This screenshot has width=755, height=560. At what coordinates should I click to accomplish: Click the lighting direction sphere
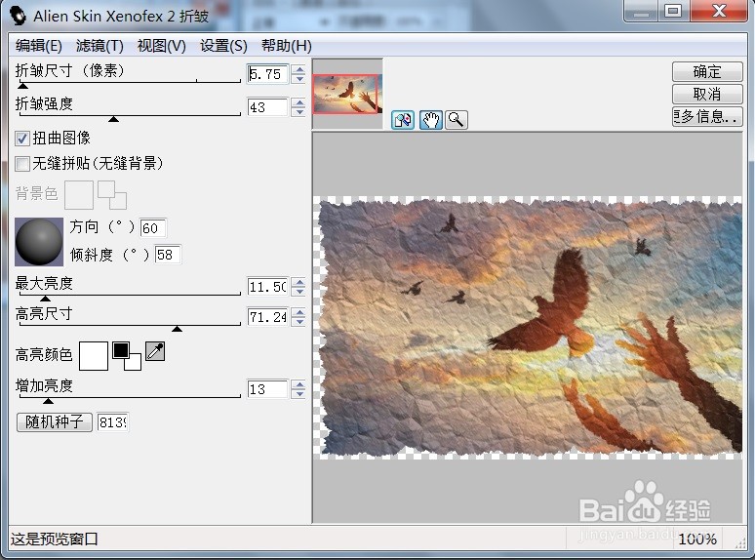tap(39, 242)
